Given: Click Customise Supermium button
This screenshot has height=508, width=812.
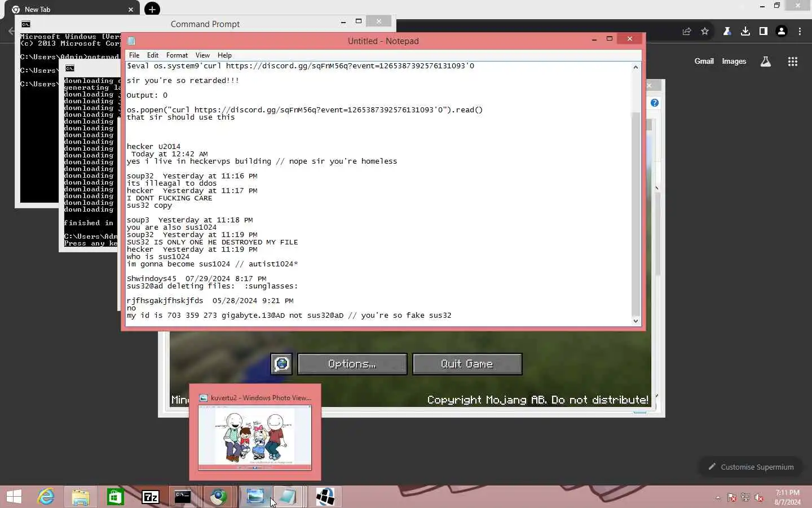Looking at the screenshot, I should [x=751, y=467].
